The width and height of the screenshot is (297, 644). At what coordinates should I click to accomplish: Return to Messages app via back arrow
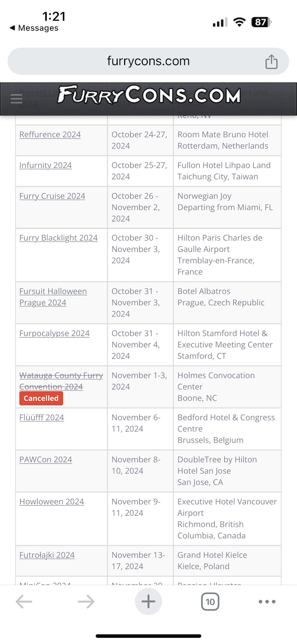pos(34,28)
